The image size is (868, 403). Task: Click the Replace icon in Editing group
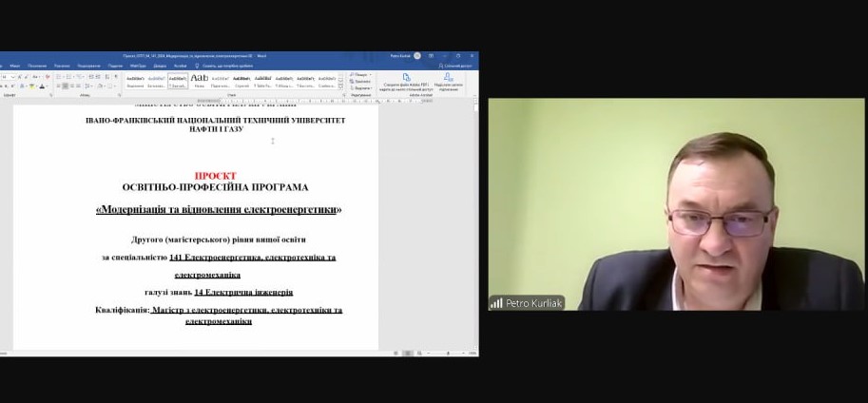click(360, 81)
